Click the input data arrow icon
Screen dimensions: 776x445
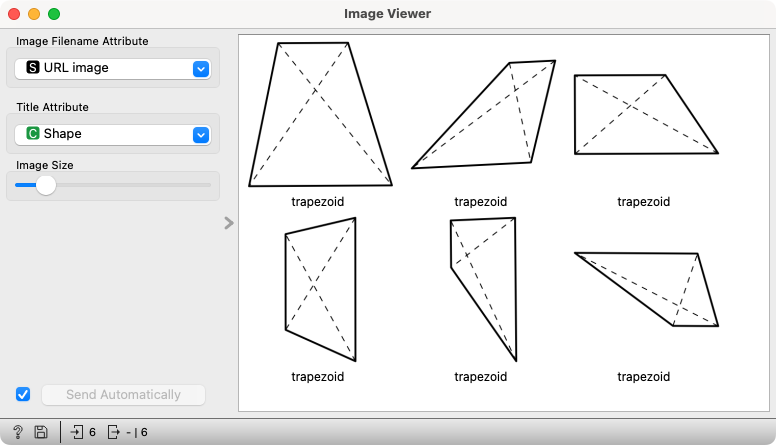click(x=77, y=432)
